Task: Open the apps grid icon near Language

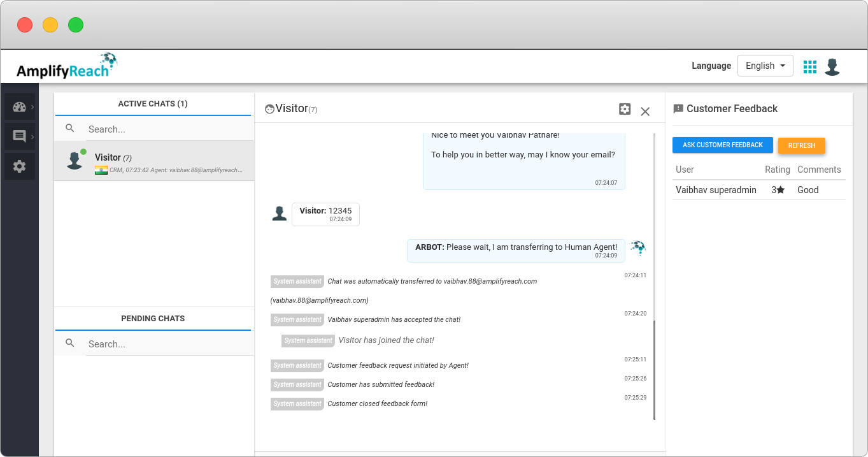Action: click(x=809, y=66)
